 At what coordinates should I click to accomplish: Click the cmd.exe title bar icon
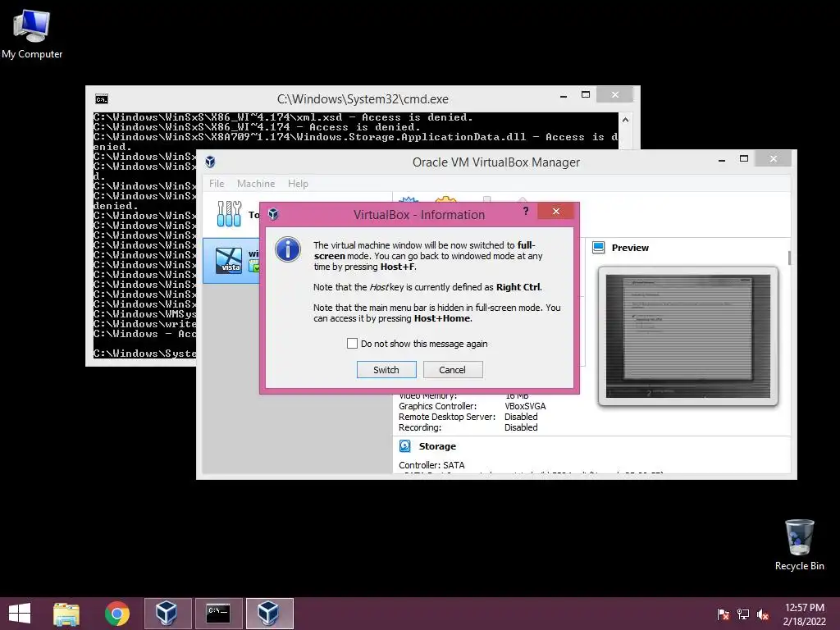(x=101, y=98)
